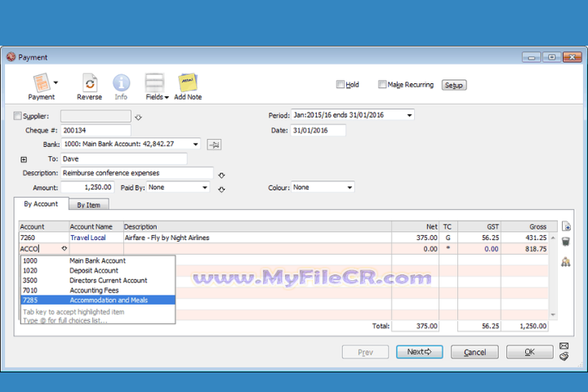
Task: Click the Description lookup arrow icon
Action: (221, 176)
